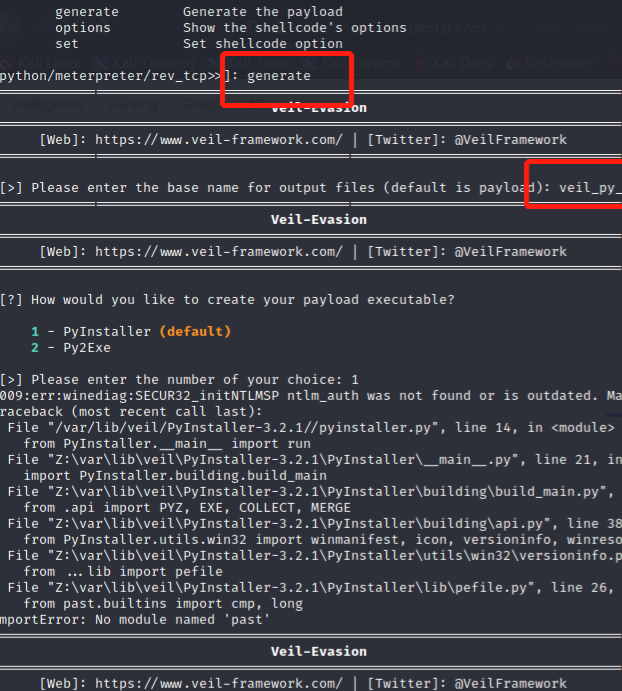Viewport: 622px width, 691px height.
Task: Click the NetHunter bookmark's icon
Action: pos(513,63)
